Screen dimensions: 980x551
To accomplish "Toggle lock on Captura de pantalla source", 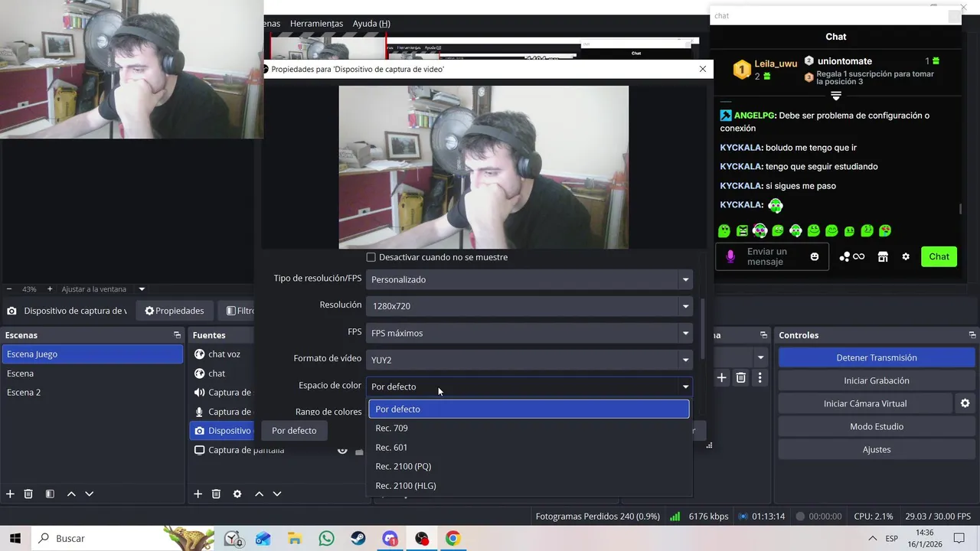I will [359, 451].
